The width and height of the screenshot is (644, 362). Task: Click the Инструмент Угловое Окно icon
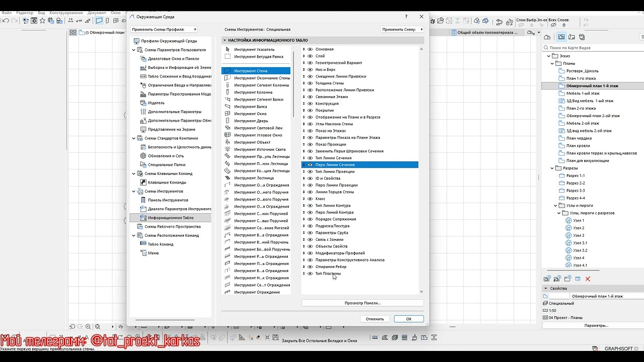click(227, 135)
